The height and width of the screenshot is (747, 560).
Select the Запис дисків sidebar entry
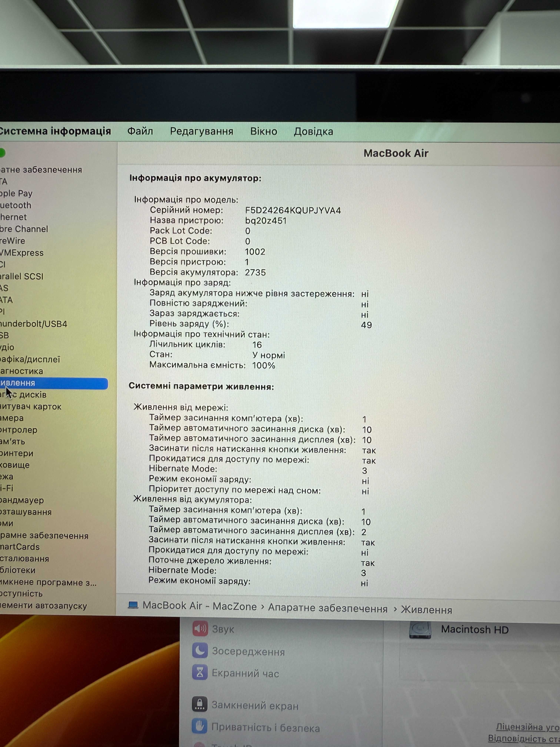point(23,395)
